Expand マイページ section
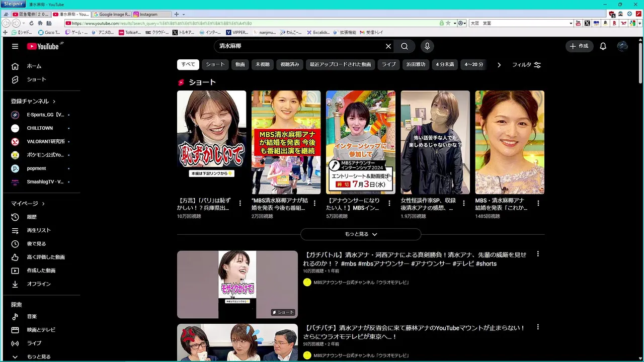 pos(28,204)
